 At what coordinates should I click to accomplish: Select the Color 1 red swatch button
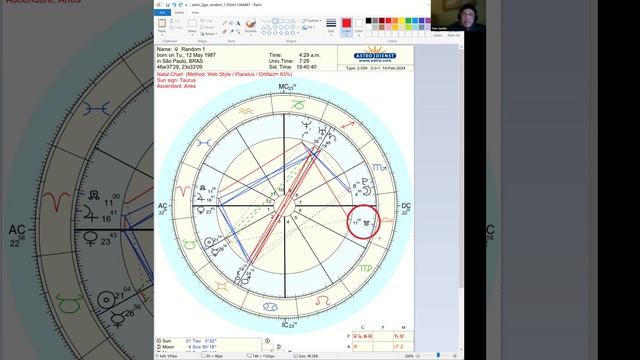pyautogui.click(x=347, y=27)
